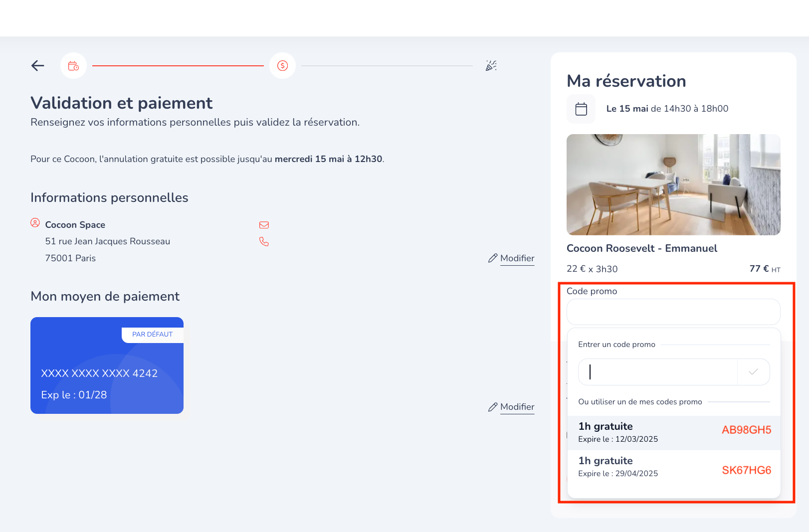Screen dimensions: 809x532
Task: Click the Mon moyen de paiement heading
Action: (x=105, y=297)
